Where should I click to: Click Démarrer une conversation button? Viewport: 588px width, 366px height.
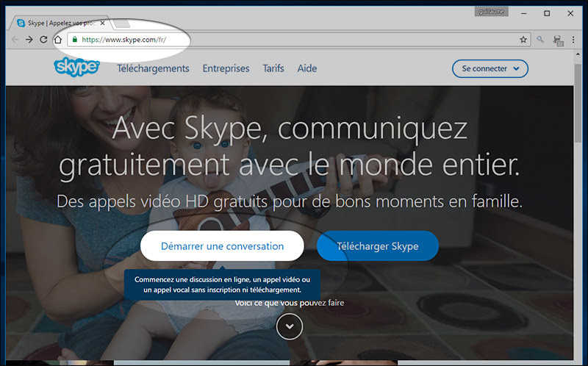click(x=222, y=246)
